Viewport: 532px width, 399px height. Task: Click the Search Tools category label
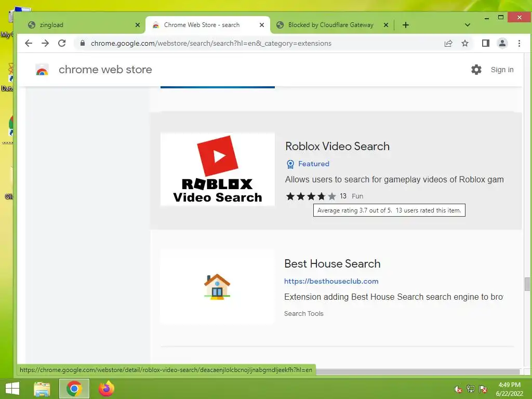click(x=303, y=313)
